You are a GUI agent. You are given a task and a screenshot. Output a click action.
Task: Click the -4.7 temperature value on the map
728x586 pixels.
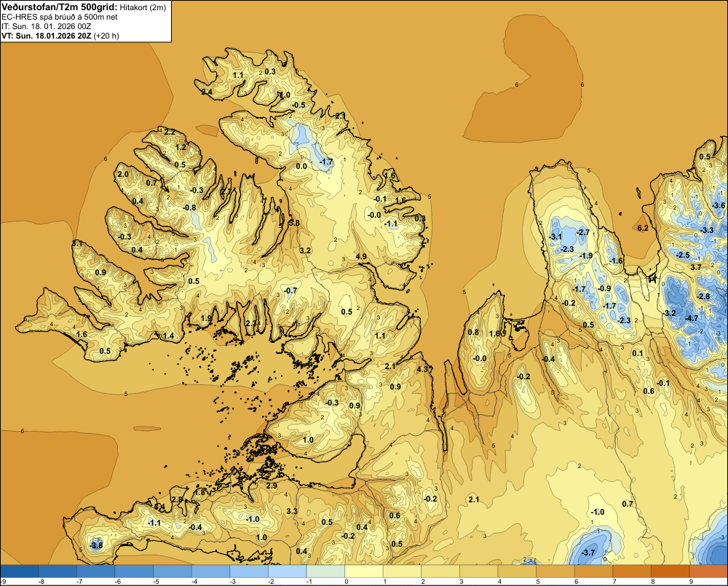click(692, 318)
